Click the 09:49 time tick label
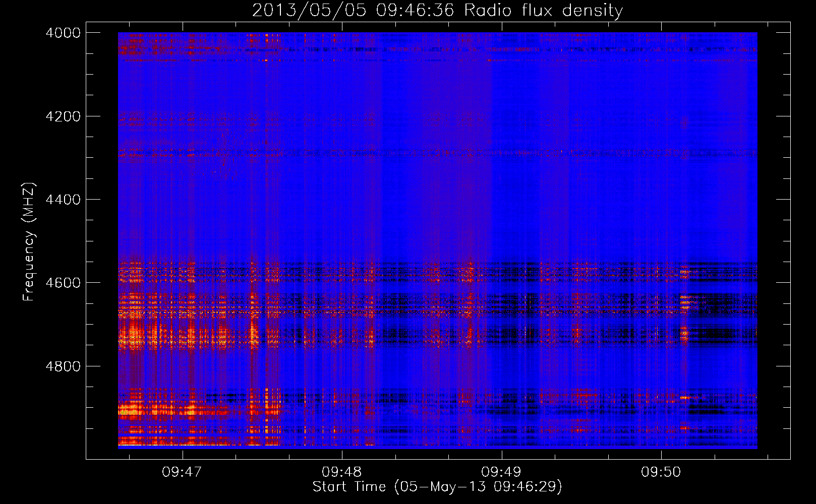Viewport: 816px width, 504px height. 501,472
